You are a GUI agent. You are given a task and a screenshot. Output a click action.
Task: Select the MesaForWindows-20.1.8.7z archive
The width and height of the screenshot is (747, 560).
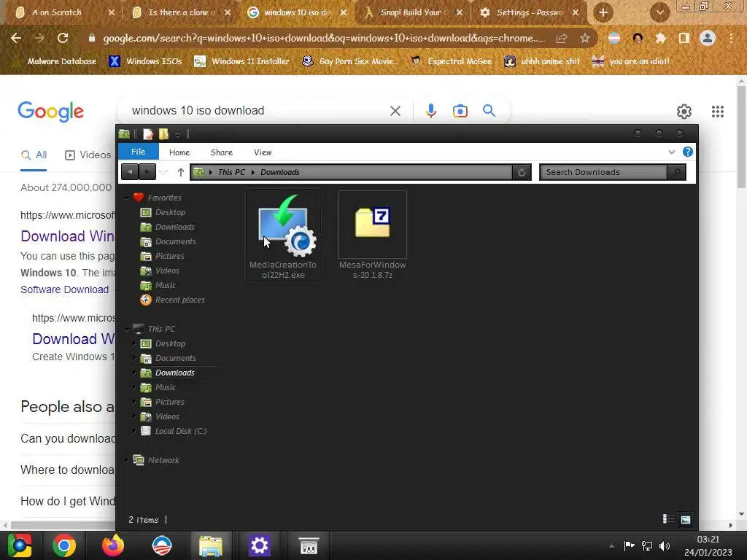(373, 236)
